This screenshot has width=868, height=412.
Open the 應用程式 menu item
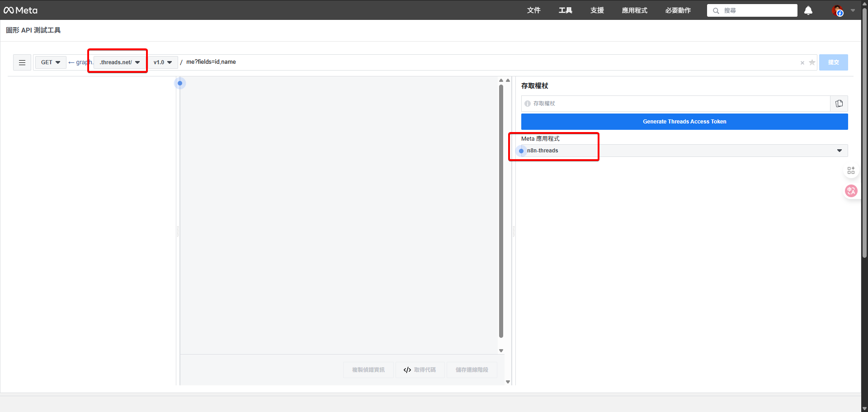pyautogui.click(x=634, y=10)
